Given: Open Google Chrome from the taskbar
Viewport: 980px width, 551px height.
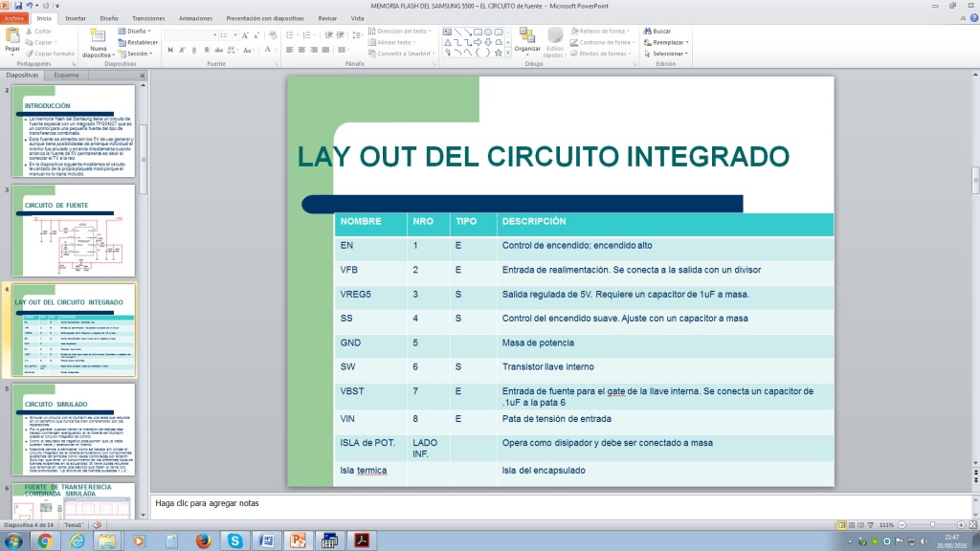Looking at the screenshot, I should tap(45, 540).
